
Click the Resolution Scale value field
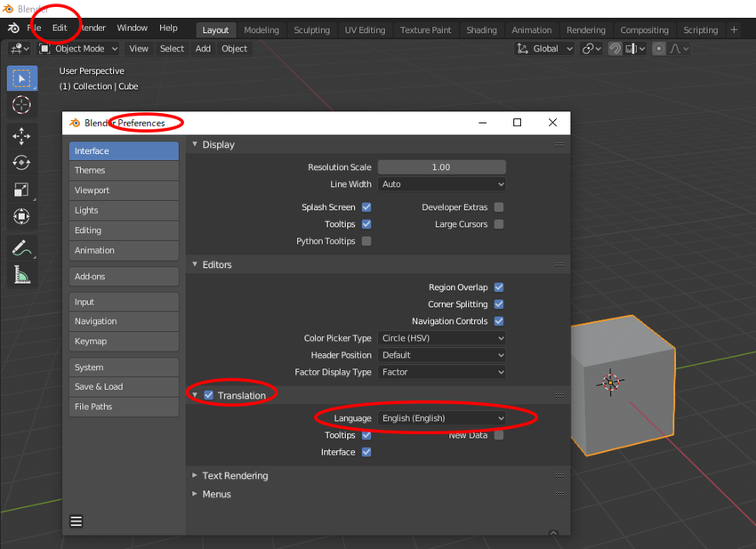click(442, 167)
